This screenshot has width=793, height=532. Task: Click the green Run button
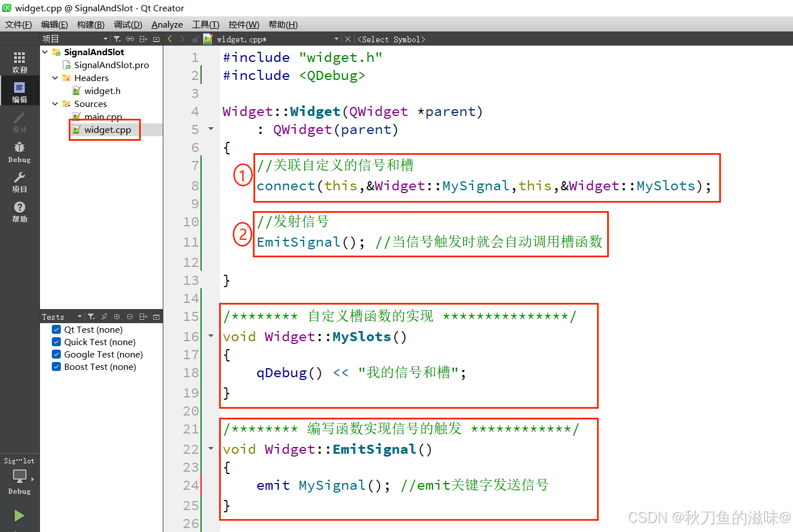tap(19, 515)
